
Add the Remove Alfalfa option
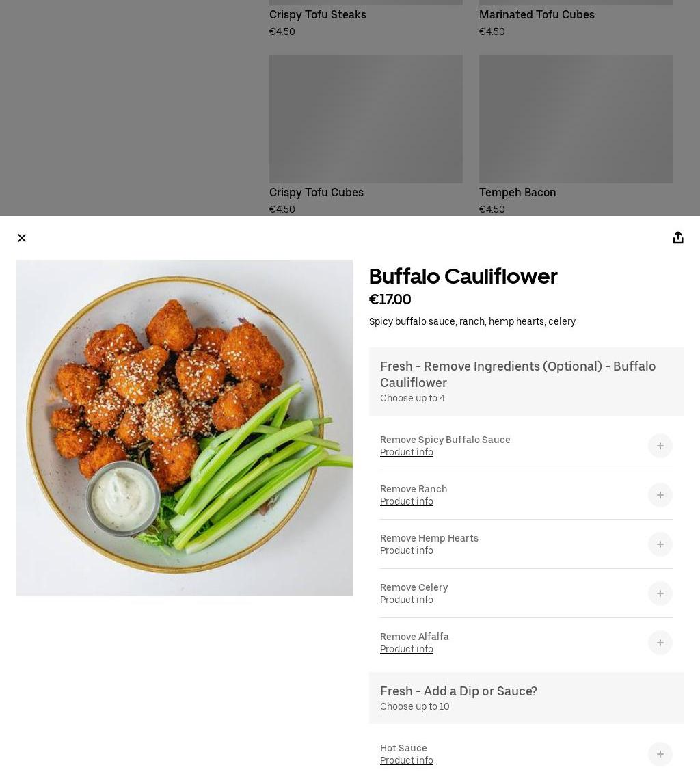pos(660,643)
